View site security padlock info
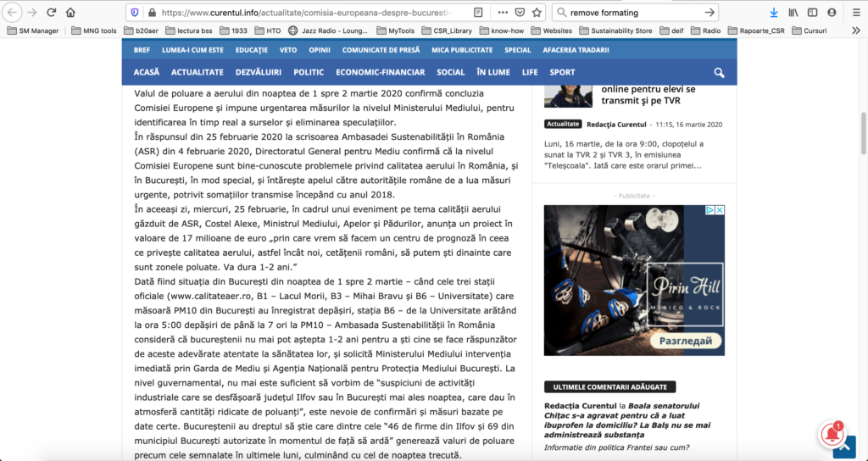The height and width of the screenshot is (461, 868). pyautogui.click(x=150, y=12)
